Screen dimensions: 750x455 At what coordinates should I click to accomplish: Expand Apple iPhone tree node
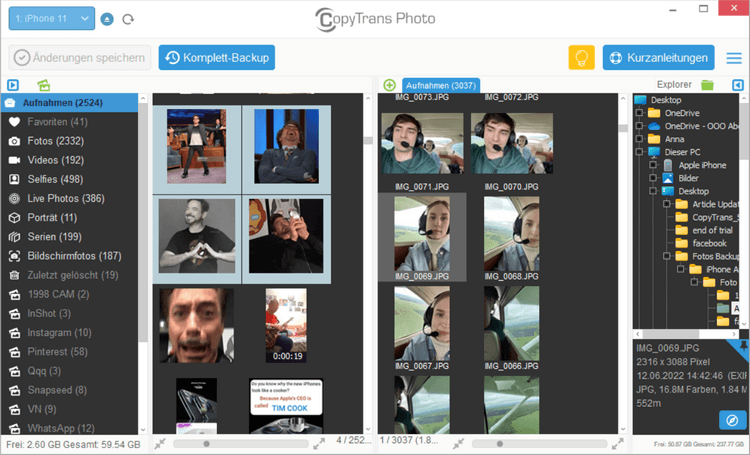pyautogui.click(x=653, y=165)
